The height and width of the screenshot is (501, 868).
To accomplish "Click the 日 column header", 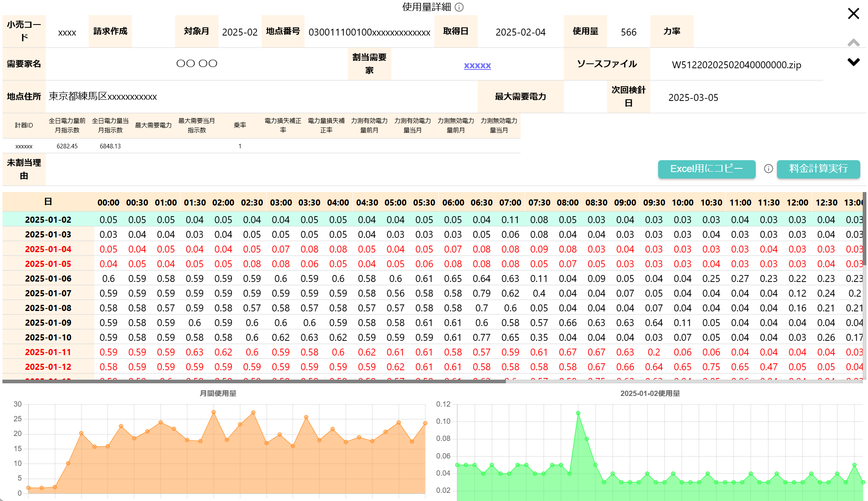I will (48, 202).
